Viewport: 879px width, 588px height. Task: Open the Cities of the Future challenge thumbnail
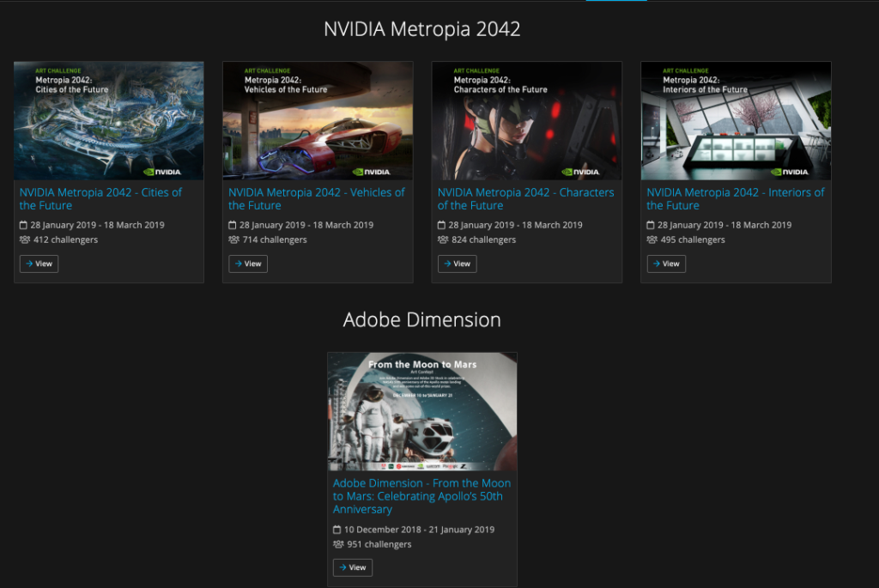(109, 120)
